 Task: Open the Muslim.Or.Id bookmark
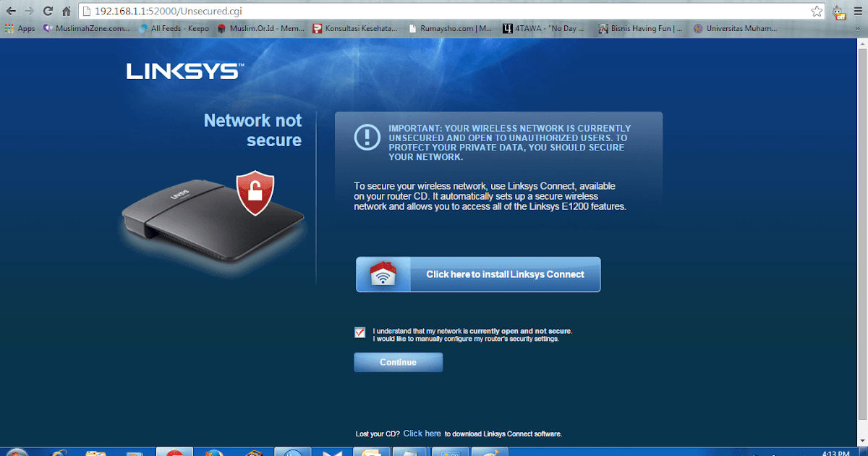260,29
